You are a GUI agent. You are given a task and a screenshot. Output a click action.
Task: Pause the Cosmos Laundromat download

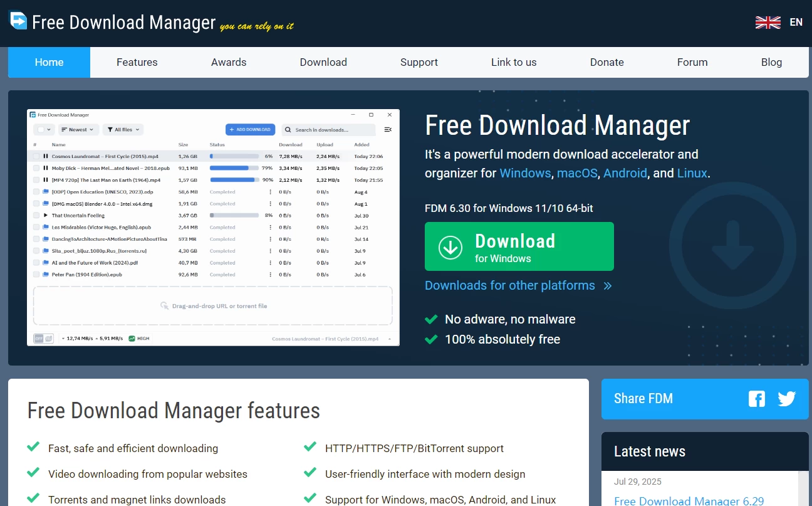(46, 156)
